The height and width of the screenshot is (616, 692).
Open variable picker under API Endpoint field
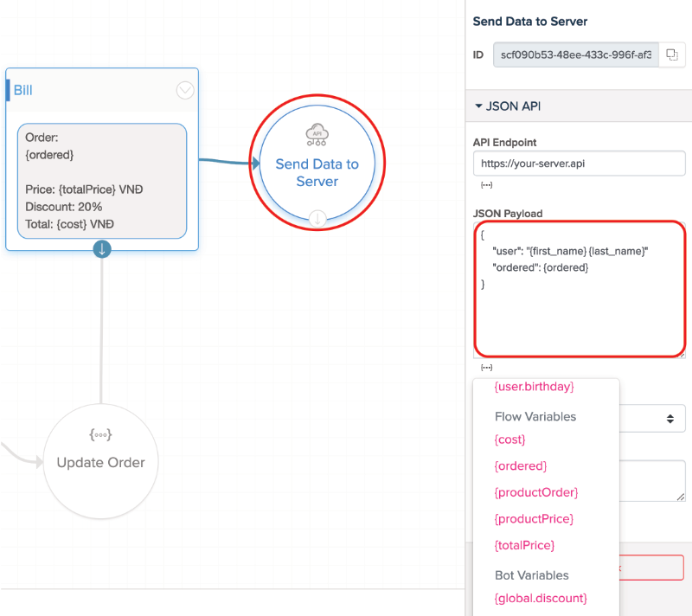click(486, 185)
